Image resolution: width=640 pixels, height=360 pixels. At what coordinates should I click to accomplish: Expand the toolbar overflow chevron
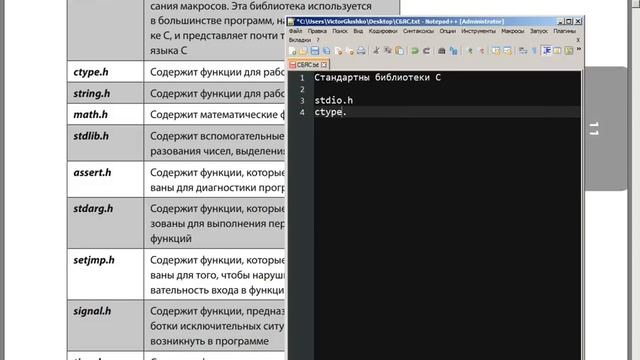click(x=579, y=49)
